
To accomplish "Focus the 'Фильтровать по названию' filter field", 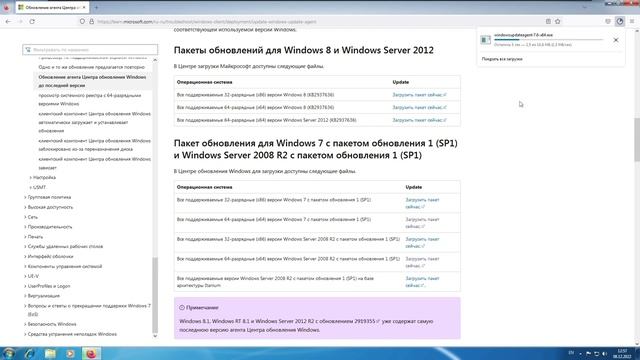I will (90, 49).
